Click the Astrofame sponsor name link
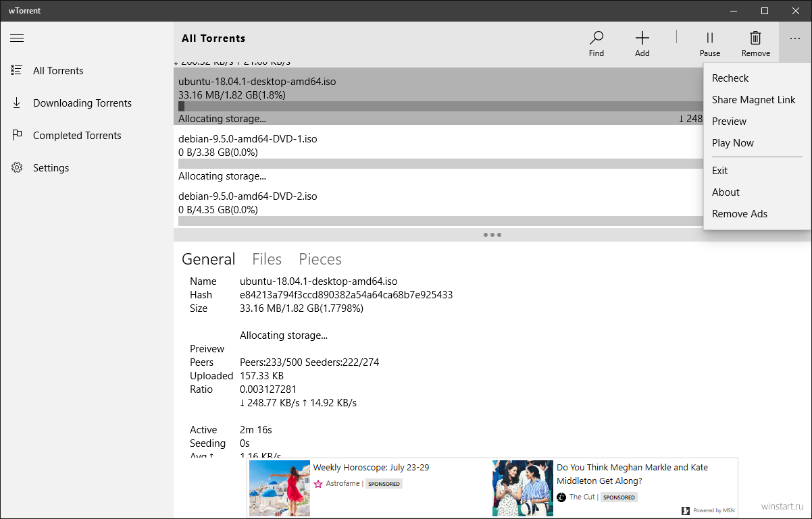Screen dimensions: 812x519 [343, 484]
